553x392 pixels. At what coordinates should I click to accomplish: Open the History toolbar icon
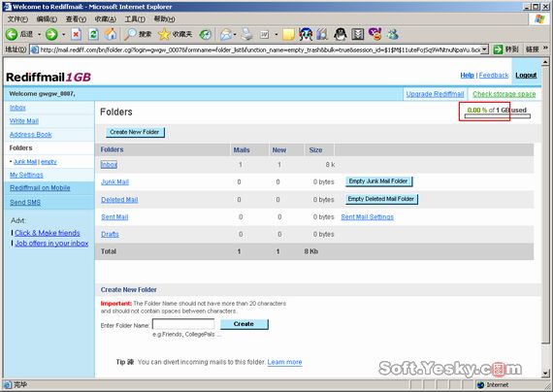coord(206,34)
